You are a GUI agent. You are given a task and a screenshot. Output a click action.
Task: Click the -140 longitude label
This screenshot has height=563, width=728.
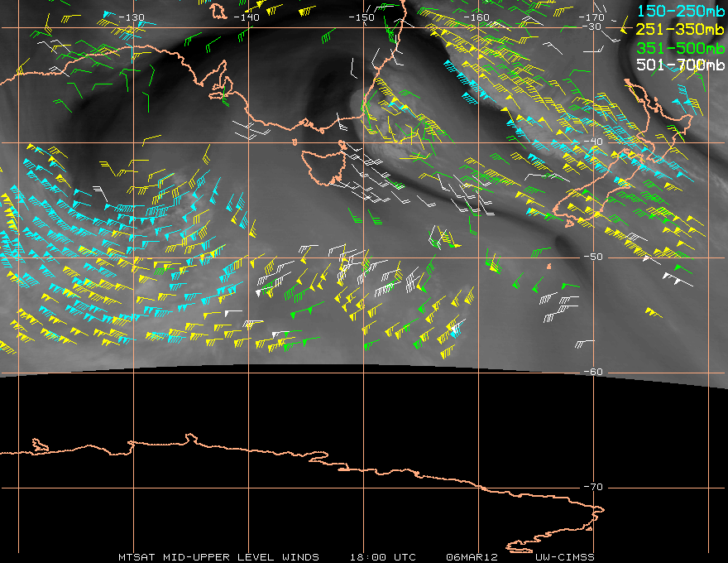(246, 17)
